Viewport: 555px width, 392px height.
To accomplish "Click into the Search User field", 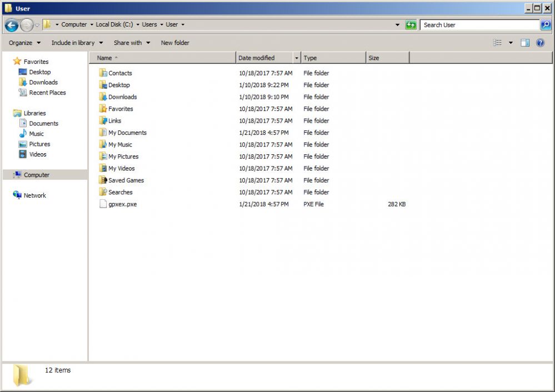I will (479, 25).
